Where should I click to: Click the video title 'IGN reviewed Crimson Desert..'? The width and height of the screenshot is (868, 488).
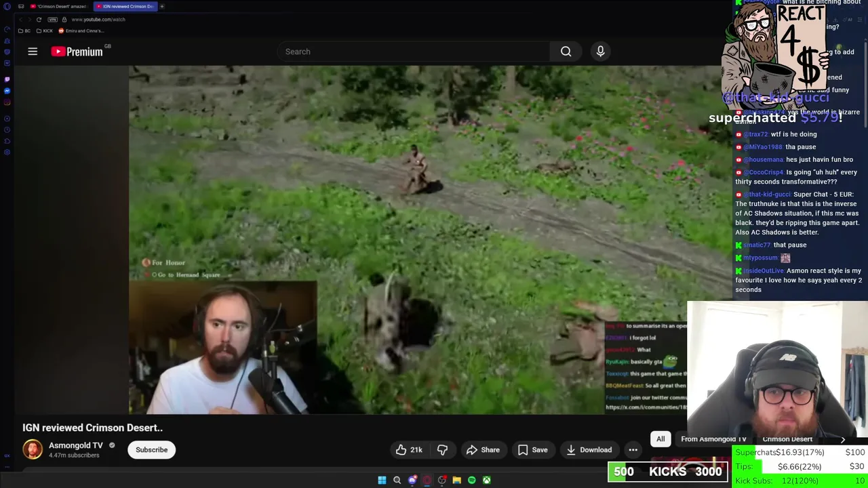point(92,428)
